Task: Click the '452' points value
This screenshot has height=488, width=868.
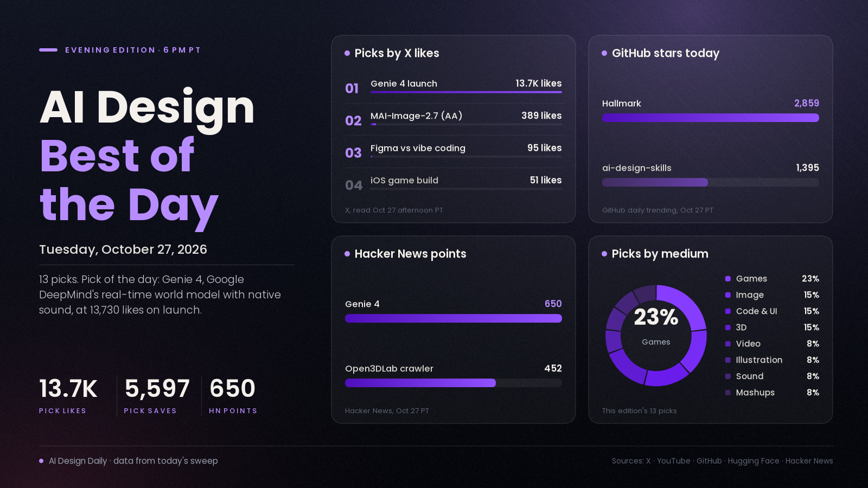Action: (x=553, y=368)
